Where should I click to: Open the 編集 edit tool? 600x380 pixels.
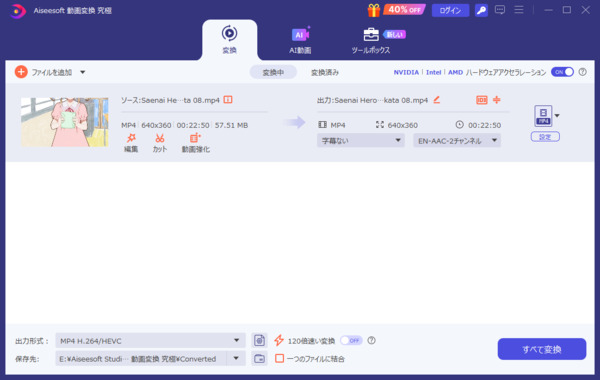(131, 143)
